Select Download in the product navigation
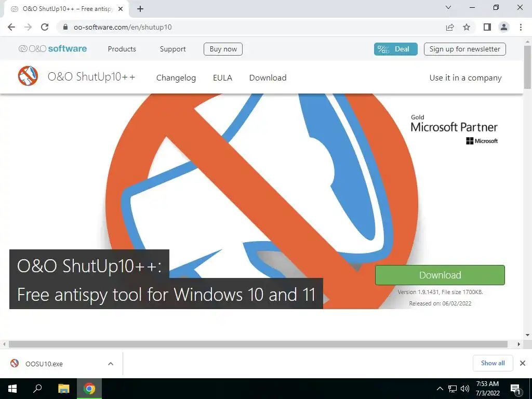532x399 pixels. click(268, 78)
